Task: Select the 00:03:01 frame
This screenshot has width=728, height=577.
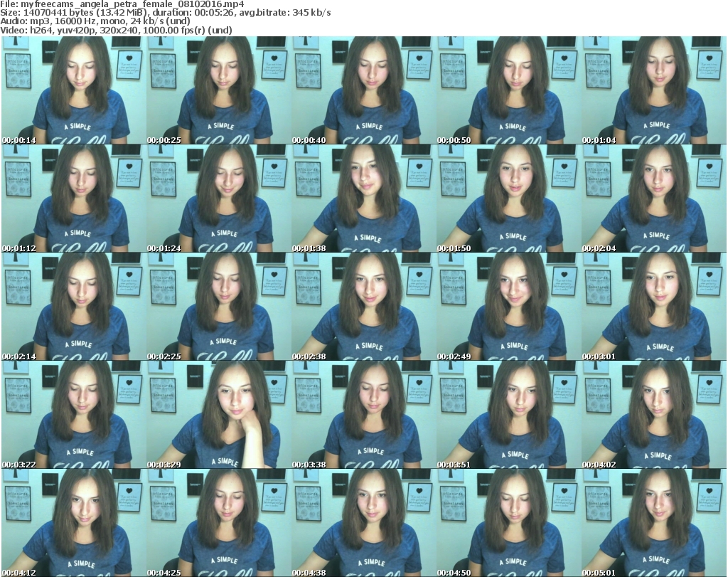Action: tap(654, 307)
